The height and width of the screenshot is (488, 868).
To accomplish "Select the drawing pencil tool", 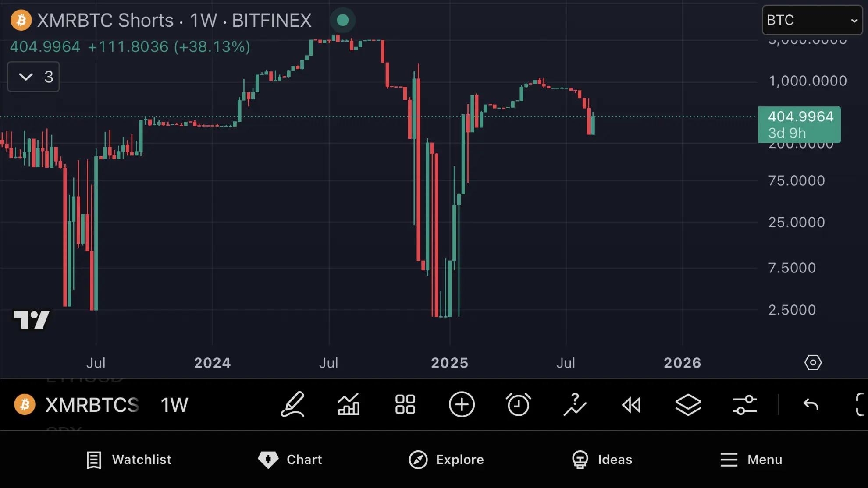I will pyautogui.click(x=292, y=404).
